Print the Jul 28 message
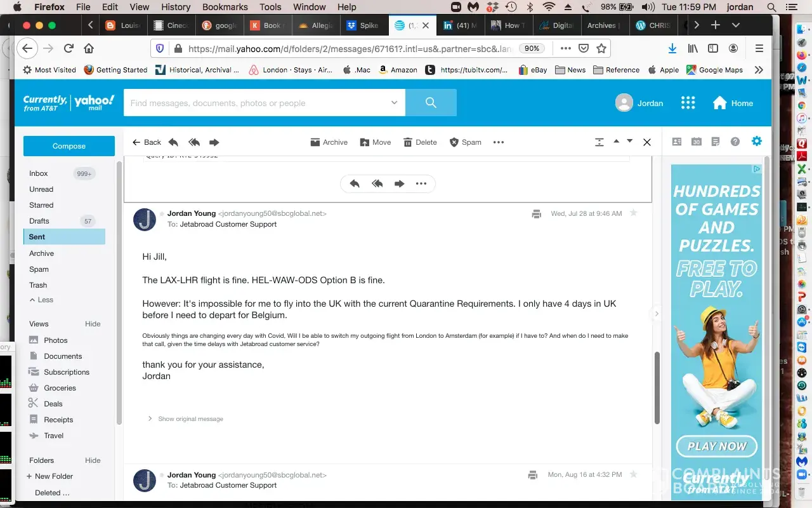This screenshot has width=812, height=508. click(x=537, y=214)
